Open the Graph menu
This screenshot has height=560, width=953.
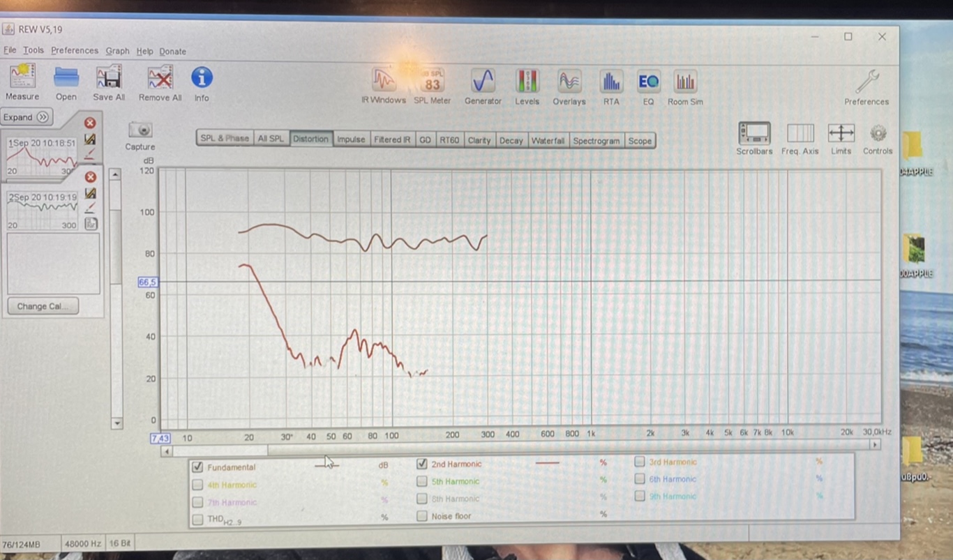coord(117,51)
